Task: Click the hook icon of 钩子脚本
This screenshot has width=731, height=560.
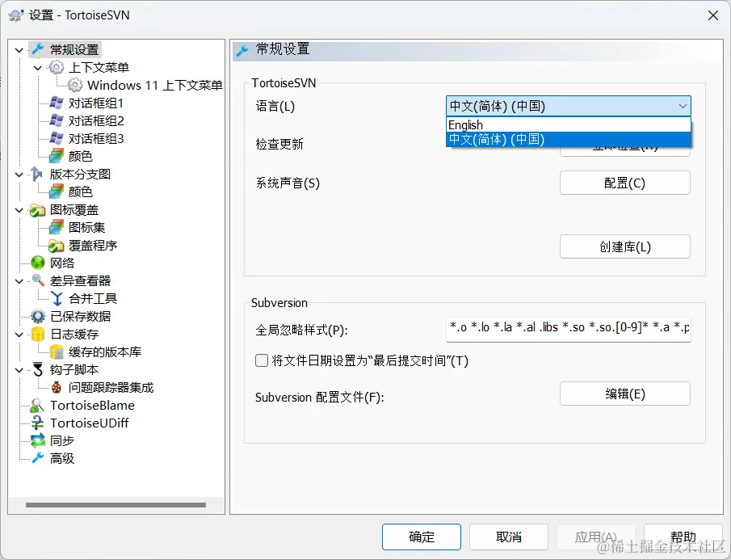Action: point(38,369)
